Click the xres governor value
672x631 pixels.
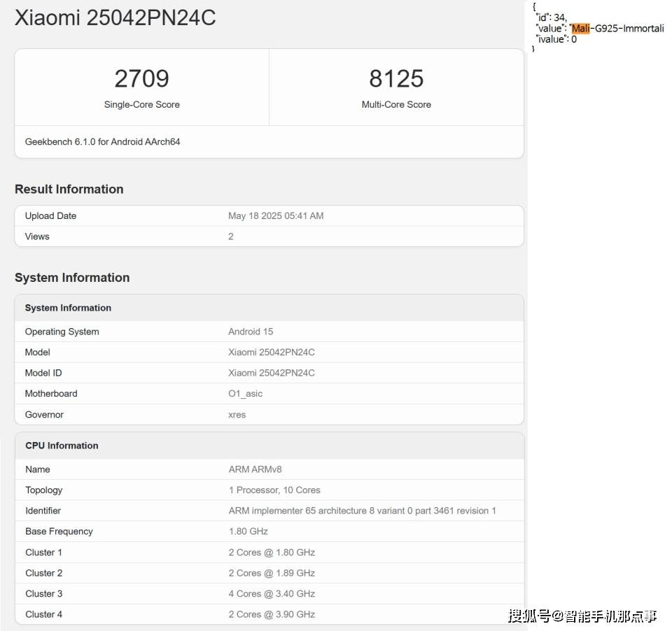(237, 415)
